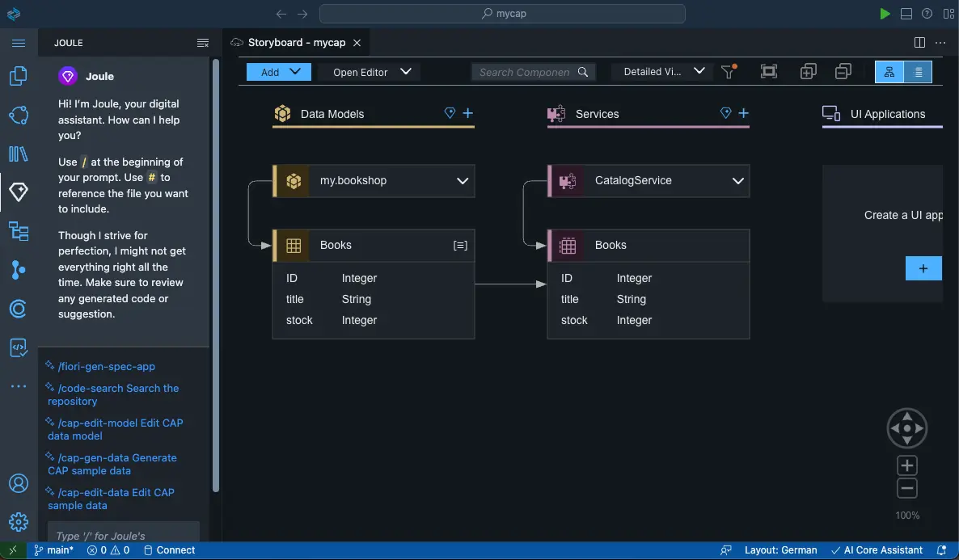Switch to the list layout view
Image resolution: width=959 pixels, height=560 pixels.
(918, 72)
